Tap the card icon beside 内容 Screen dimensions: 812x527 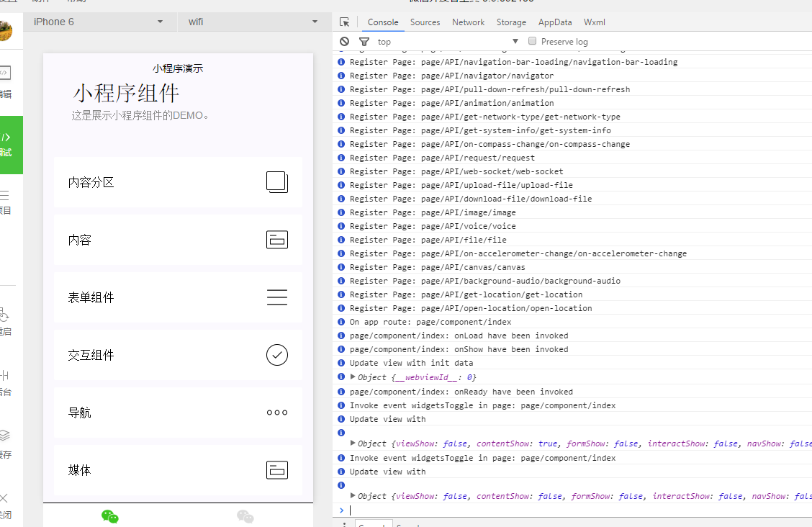[277, 240]
